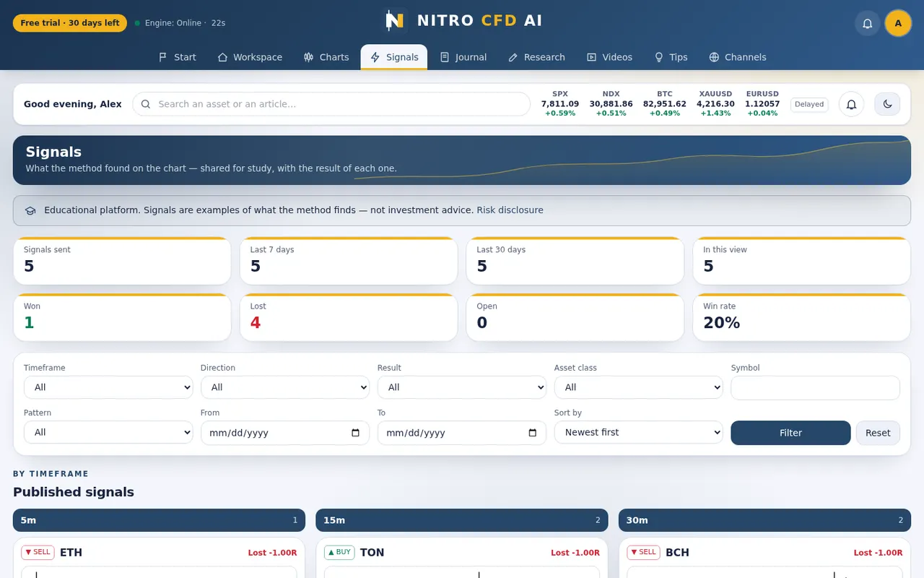Click the EURUSD ticker quote
Image resolution: width=924 pixels, height=578 pixels.
[x=762, y=104]
